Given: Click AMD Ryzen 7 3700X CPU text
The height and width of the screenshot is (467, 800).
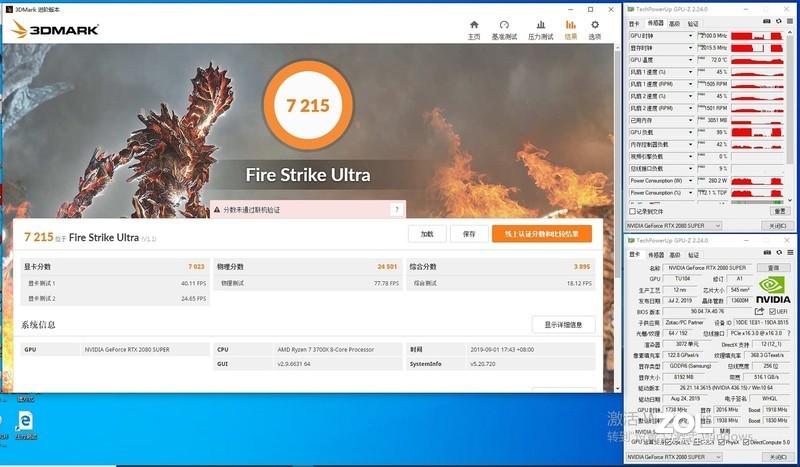Looking at the screenshot, I should (x=326, y=350).
